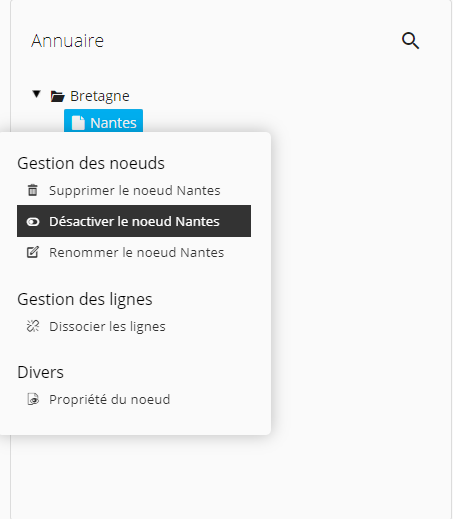Click the open folder icon beside Bretagne
The width and height of the screenshot is (453, 519).
pos(57,96)
